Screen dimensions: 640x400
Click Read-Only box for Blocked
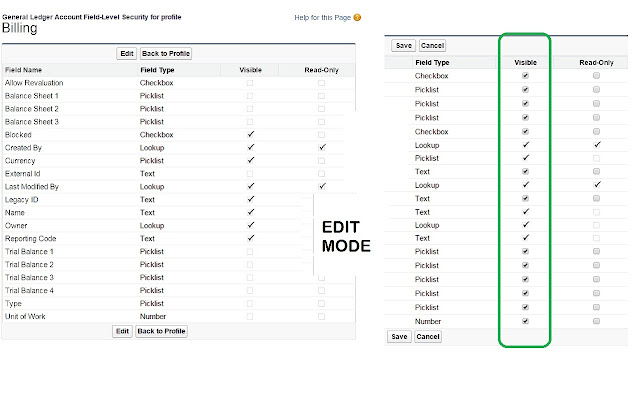(x=322, y=135)
